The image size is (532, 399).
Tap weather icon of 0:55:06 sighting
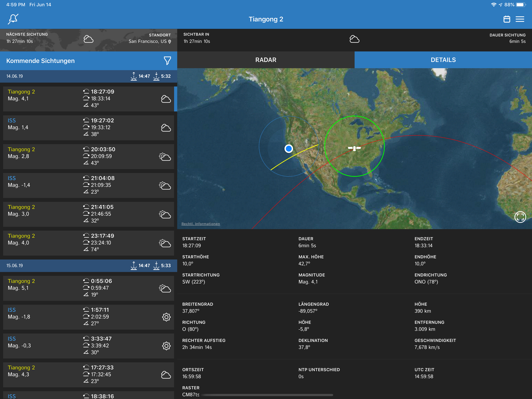pyautogui.click(x=165, y=288)
